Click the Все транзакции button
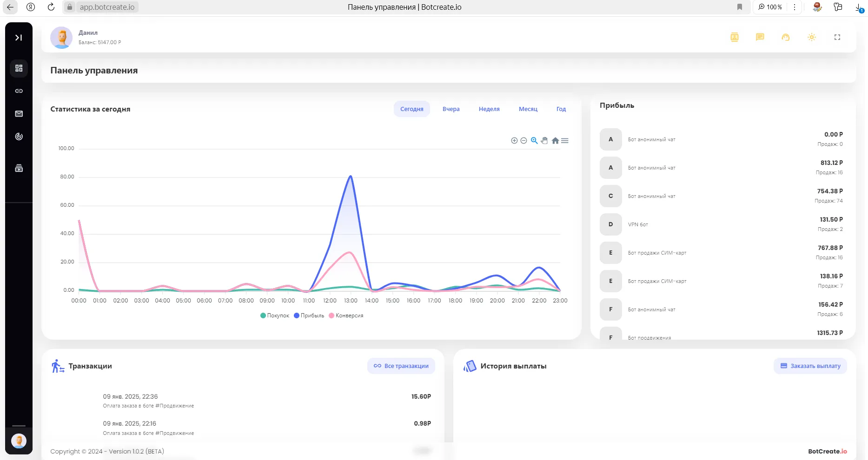 click(x=401, y=366)
